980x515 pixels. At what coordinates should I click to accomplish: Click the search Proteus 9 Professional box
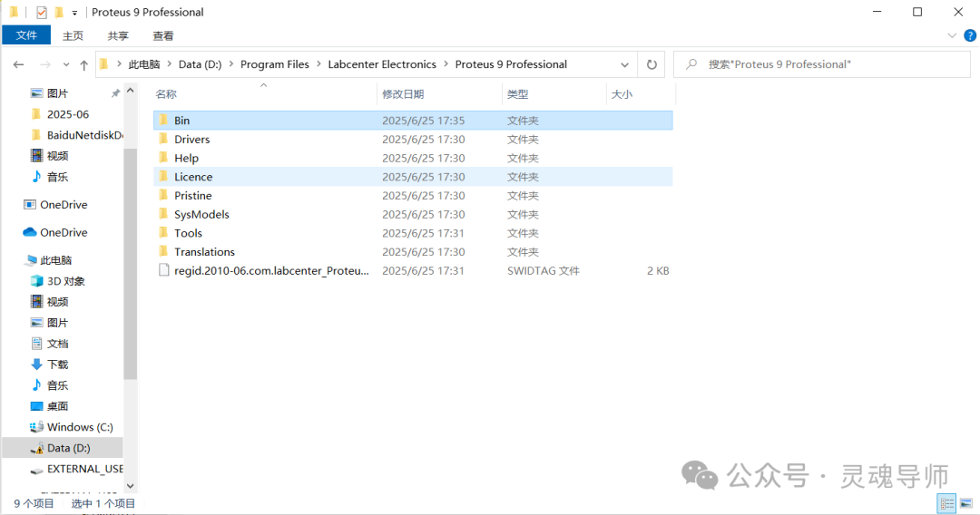(x=821, y=64)
